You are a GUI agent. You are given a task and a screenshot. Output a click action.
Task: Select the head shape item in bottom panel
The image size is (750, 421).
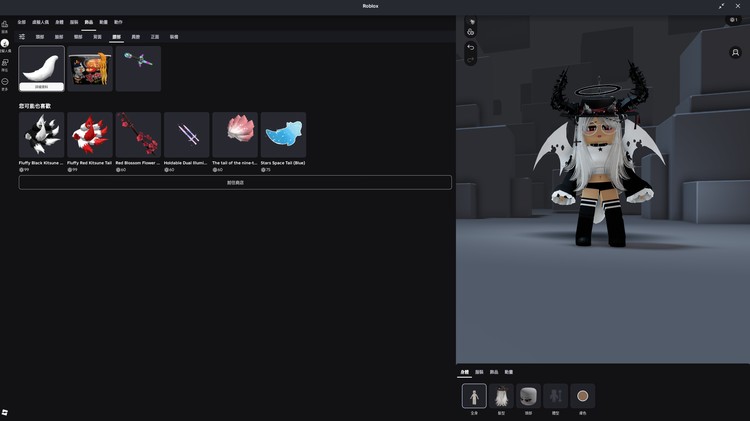click(x=528, y=396)
